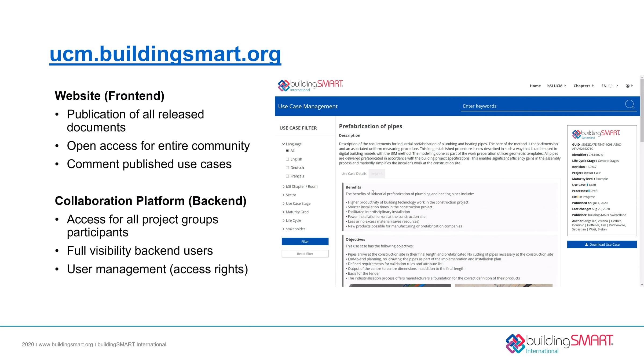
Task: Click the Benefits section heading
Action: [x=353, y=187]
